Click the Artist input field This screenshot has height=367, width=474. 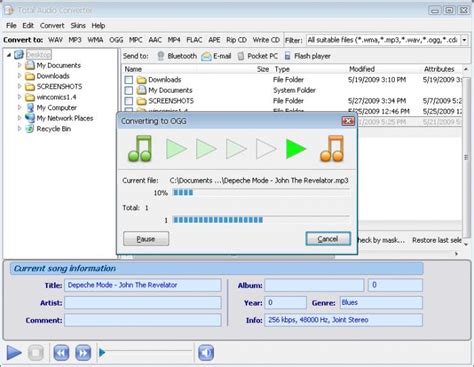(143, 303)
